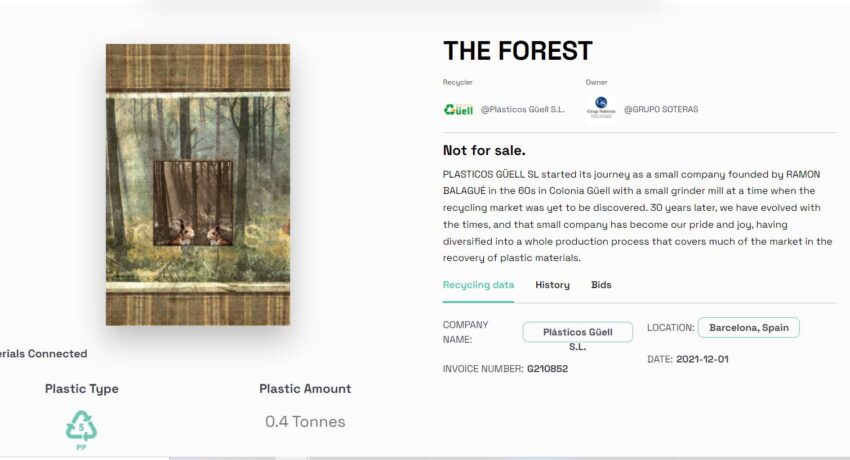Click the date 2021-12-01
The height and width of the screenshot is (460, 850).
click(x=702, y=359)
